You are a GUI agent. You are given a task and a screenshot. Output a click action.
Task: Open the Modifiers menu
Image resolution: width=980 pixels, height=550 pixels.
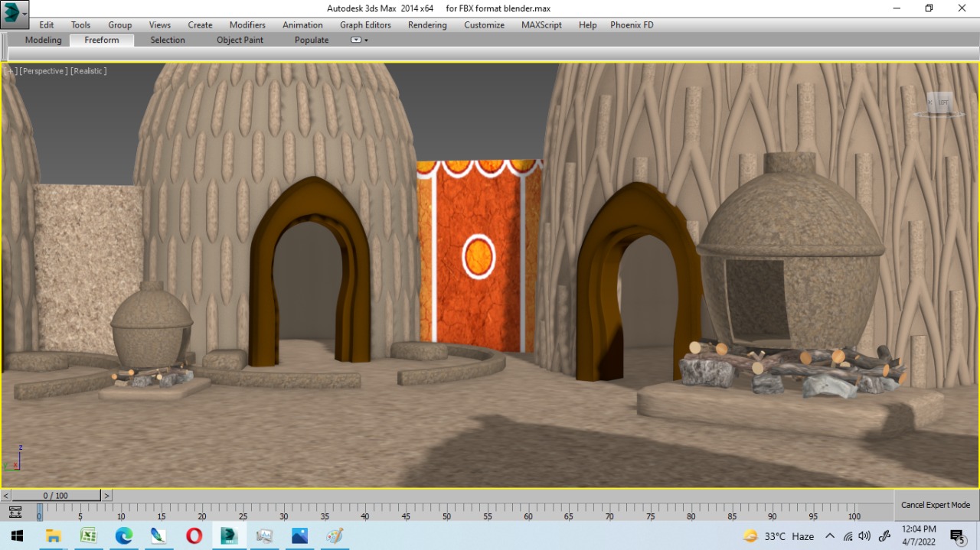point(247,24)
